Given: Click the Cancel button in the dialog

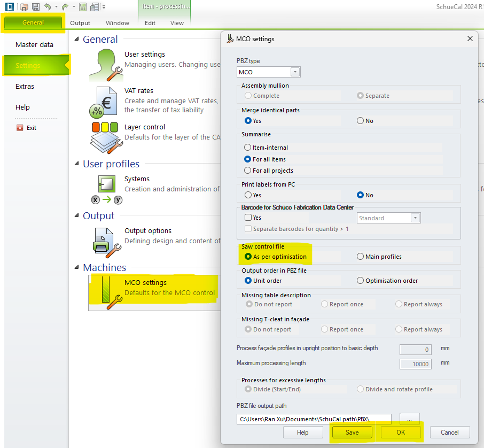Looking at the screenshot, I should [x=450, y=432].
